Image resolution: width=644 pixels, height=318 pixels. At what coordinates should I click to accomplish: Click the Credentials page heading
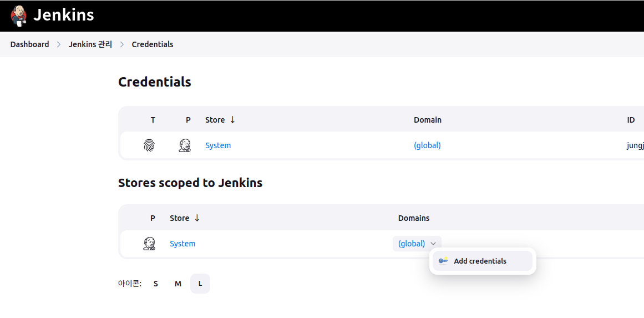click(x=154, y=82)
